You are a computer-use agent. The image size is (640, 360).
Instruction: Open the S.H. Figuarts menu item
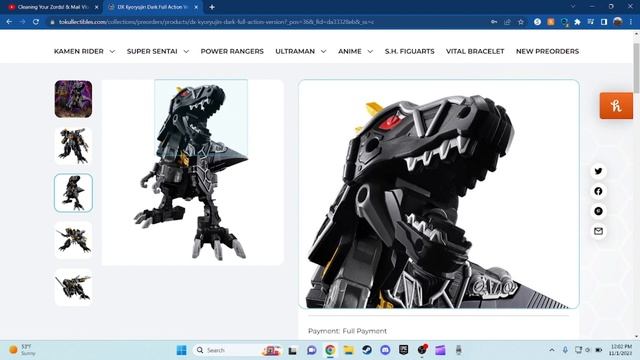[409, 51]
